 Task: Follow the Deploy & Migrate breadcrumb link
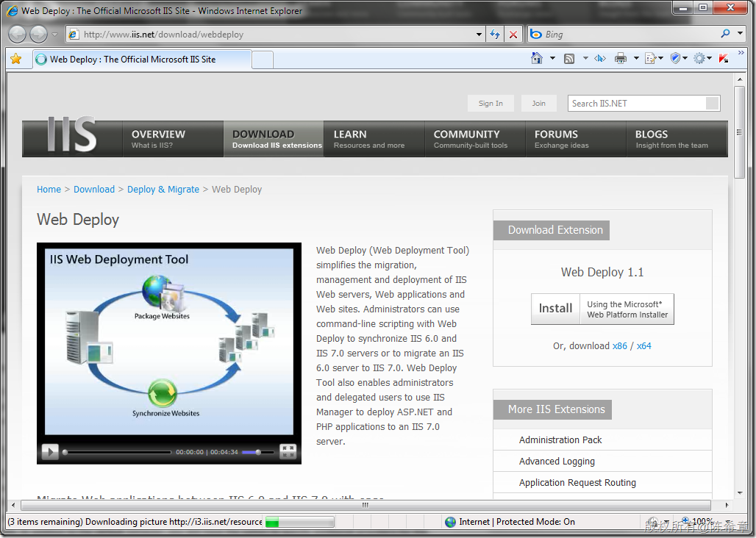click(x=163, y=190)
